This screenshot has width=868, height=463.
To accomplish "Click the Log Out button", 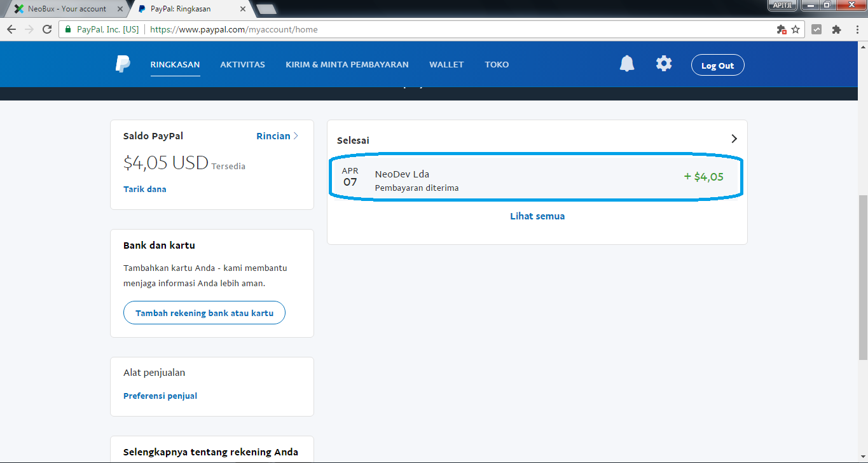I will pyautogui.click(x=717, y=65).
